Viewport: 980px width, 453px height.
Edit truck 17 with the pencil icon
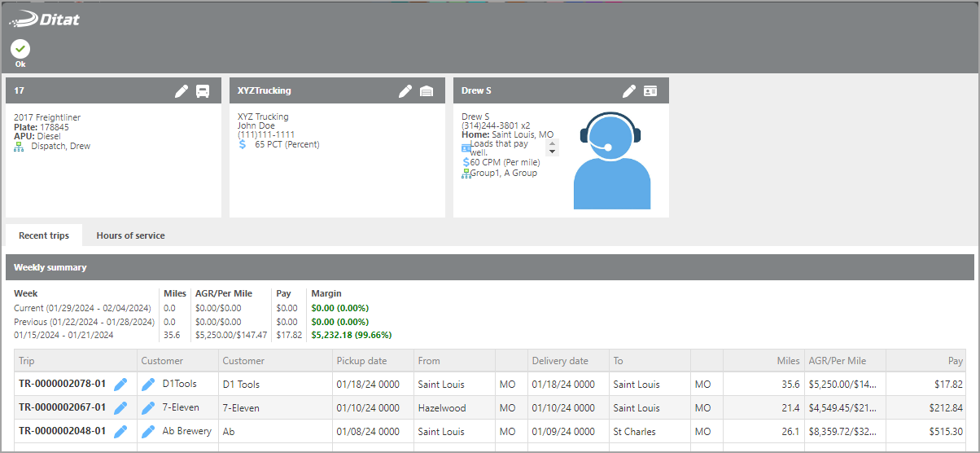click(x=182, y=91)
